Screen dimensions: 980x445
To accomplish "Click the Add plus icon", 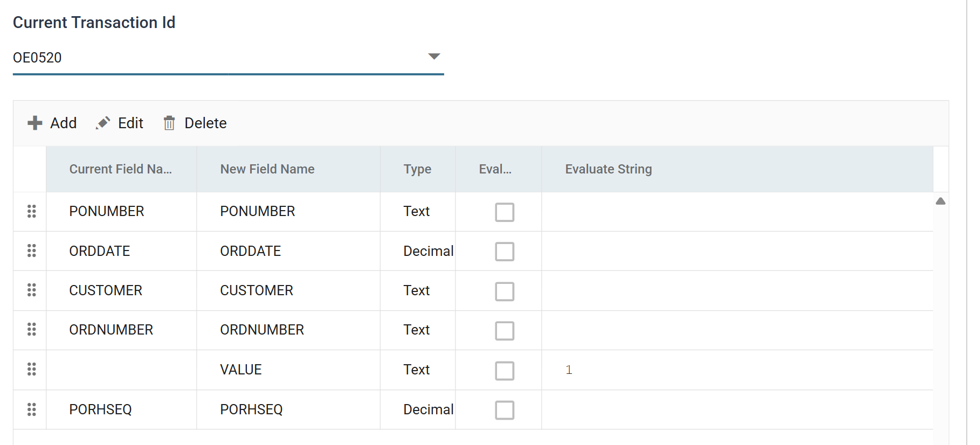I will [35, 123].
